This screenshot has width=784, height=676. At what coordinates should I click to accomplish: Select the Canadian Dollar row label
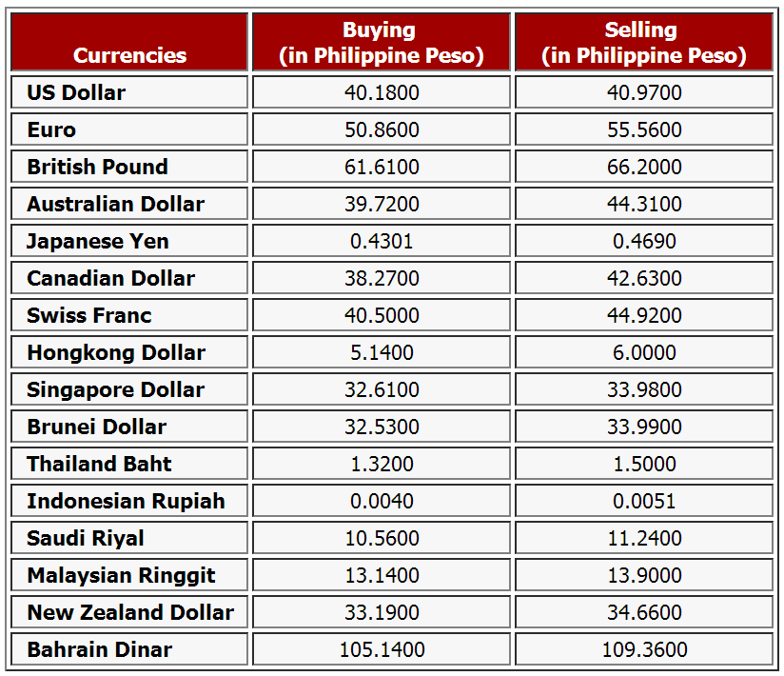coord(110,278)
